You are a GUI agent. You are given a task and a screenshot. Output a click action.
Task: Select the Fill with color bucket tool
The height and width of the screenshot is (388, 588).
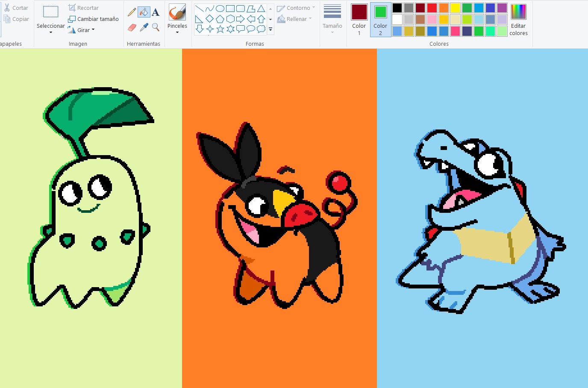(x=144, y=12)
